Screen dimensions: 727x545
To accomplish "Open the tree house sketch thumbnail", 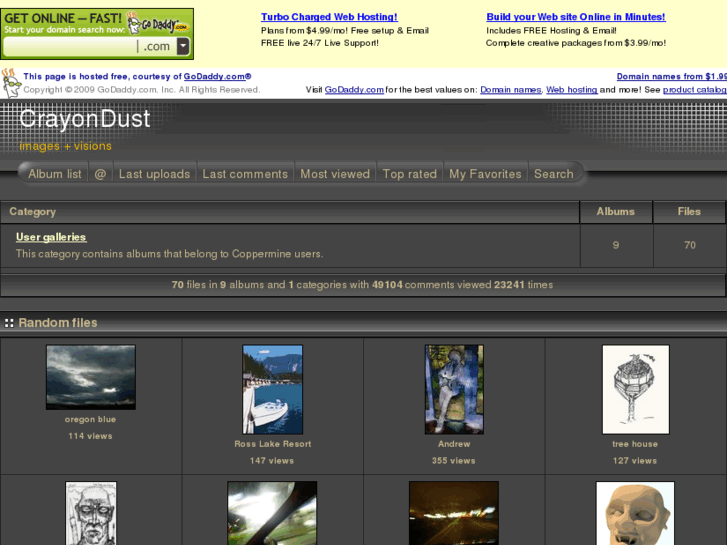I will [x=636, y=390].
